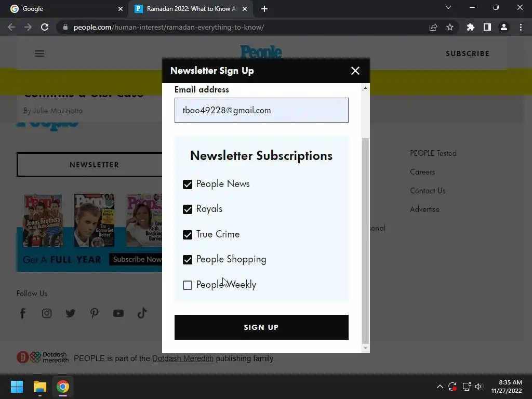Open People YouTube icon
The width and height of the screenshot is (532, 399).
tap(118, 313)
